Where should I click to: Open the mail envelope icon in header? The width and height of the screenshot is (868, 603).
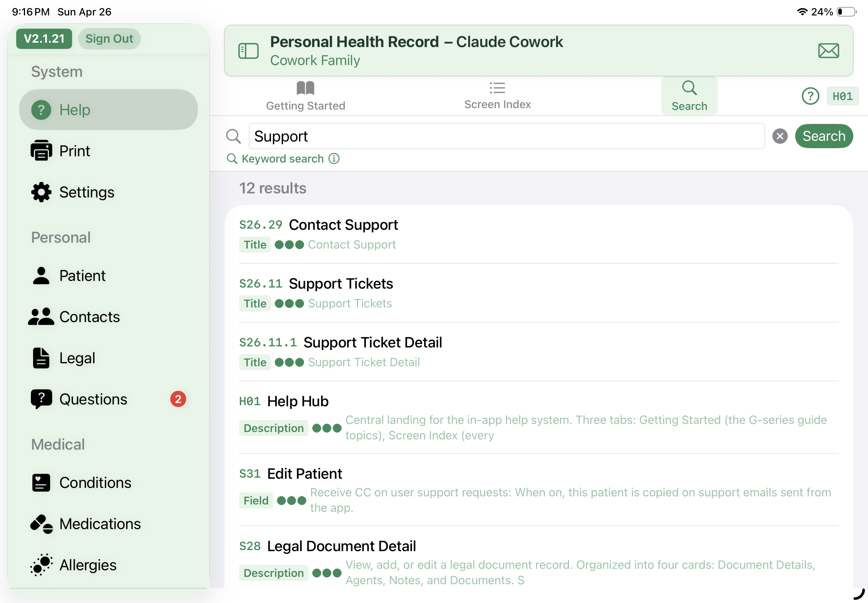pyautogui.click(x=828, y=51)
